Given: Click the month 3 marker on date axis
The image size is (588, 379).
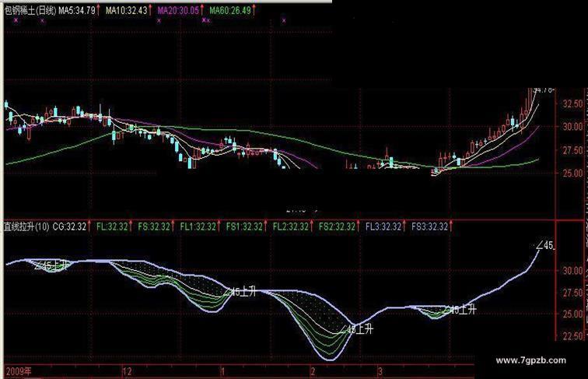Looking at the screenshot, I should coord(380,371).
